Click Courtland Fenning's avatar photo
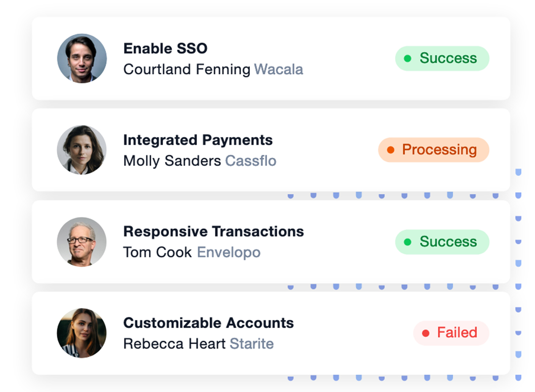Screen dimensions: 535x392 point(82,58)
